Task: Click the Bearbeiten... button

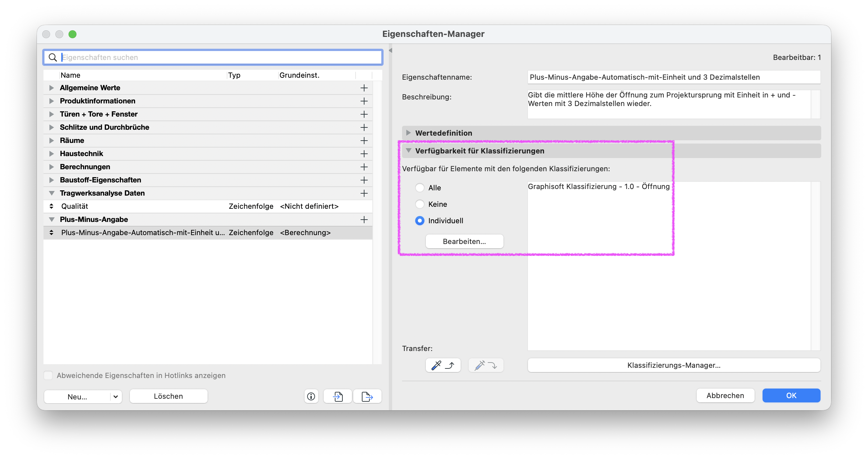Action: tap(464, 241)
